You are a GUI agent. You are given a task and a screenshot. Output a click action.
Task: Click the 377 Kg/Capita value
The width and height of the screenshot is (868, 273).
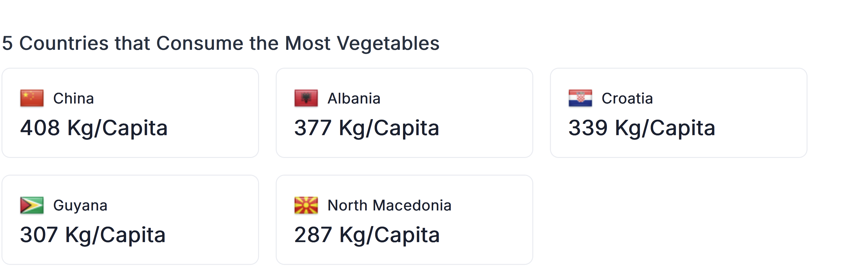click(x=367, y=128)
